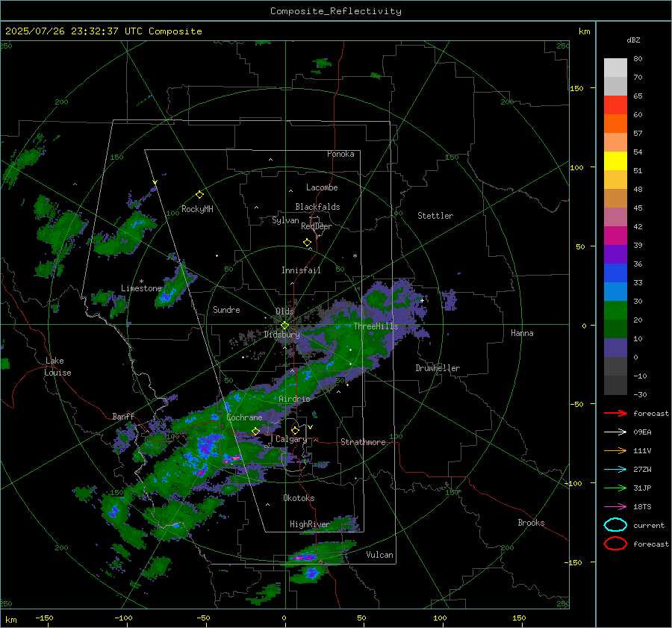
Task: Click the Banff label
Action: (123, 416)
